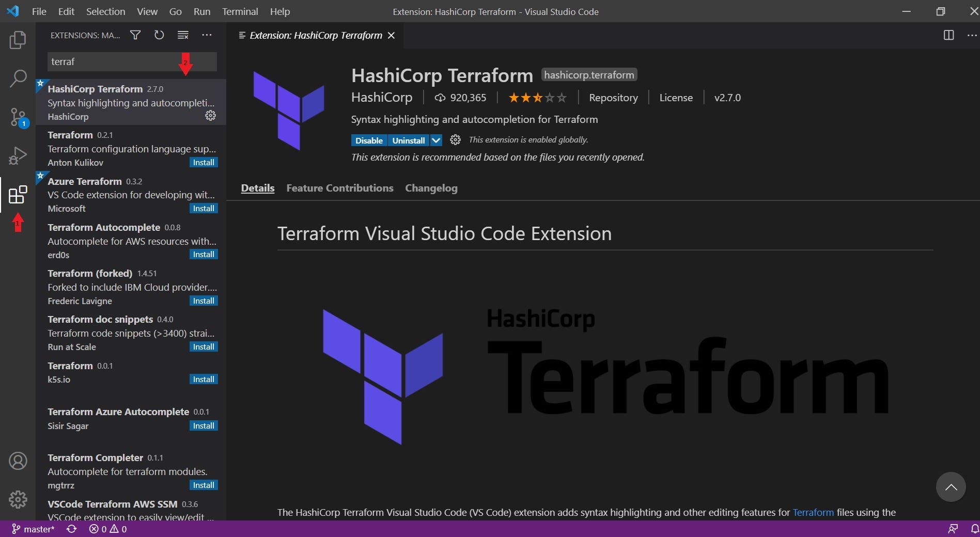Click the HashiCorp publisher name
The height and width of the screenshot is (537, 980).
click(x=382, y=97)
